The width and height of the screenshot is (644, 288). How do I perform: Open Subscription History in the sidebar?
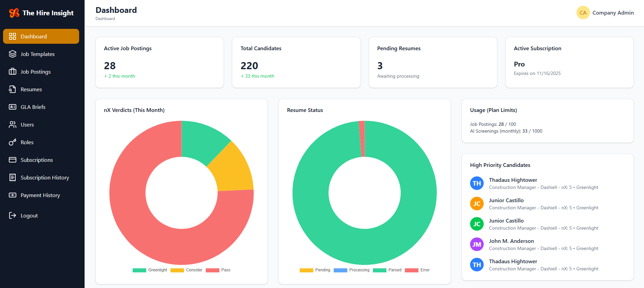44,178
